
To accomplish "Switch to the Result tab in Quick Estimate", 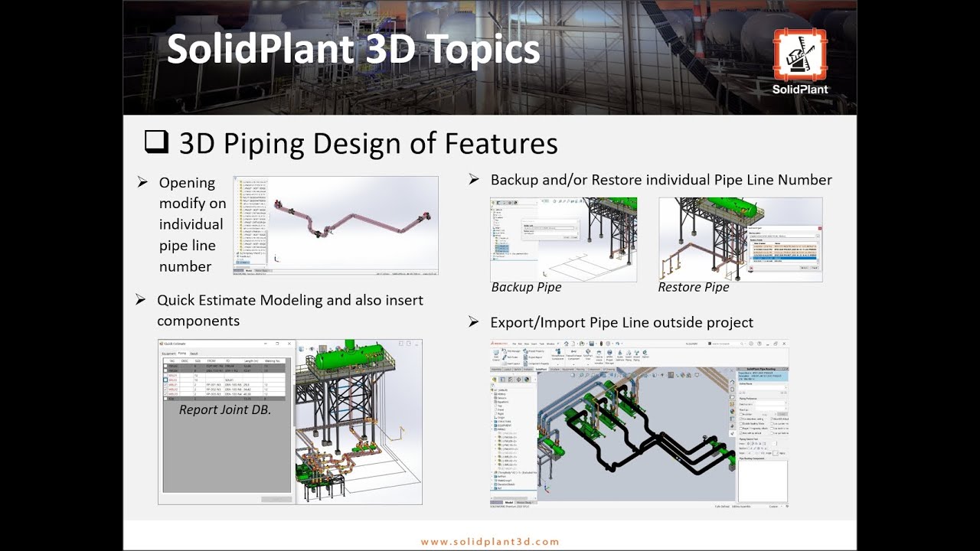I will [x=194, y=354].
